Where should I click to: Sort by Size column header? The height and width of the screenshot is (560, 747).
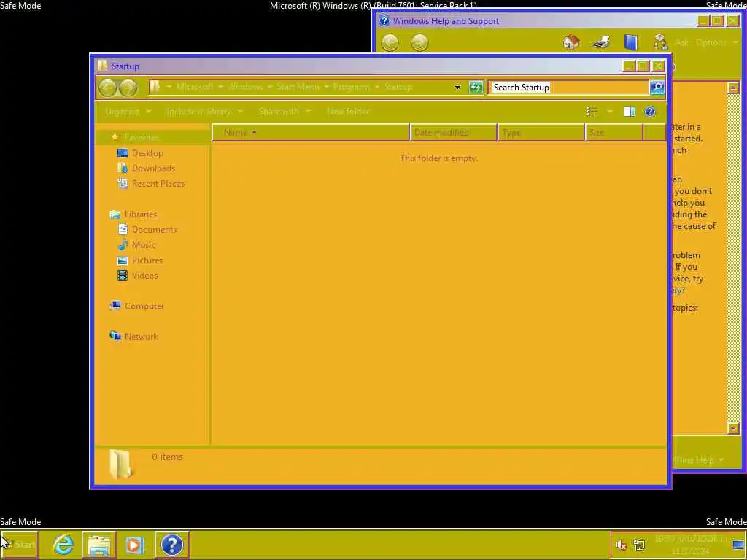614,133
